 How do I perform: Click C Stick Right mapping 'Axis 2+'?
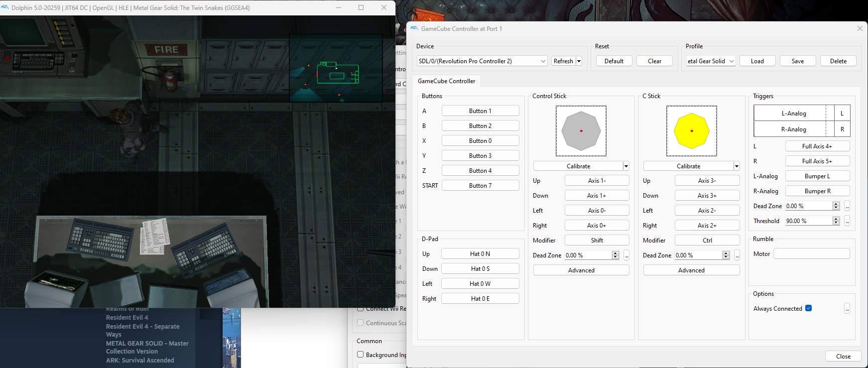tap(707, 225)
